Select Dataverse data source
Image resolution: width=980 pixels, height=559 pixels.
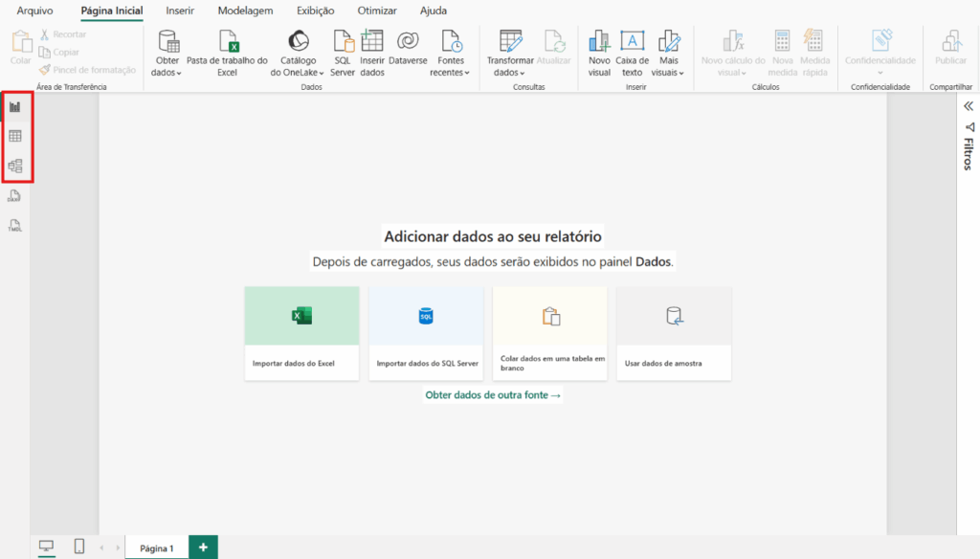pyautogui.click(x=408, y=48)
